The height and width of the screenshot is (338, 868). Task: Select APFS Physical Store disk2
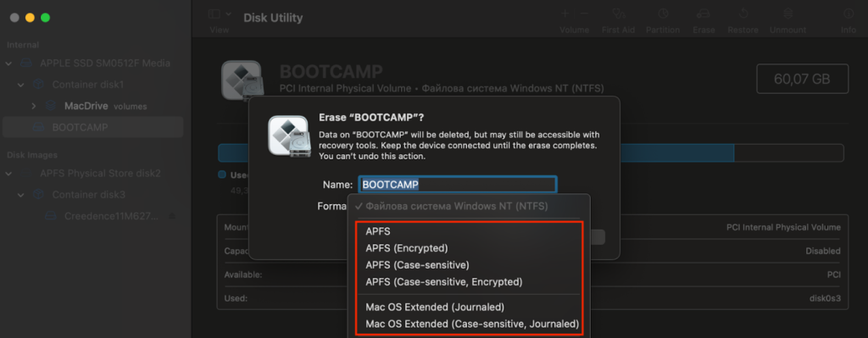[x=101, y=174]
